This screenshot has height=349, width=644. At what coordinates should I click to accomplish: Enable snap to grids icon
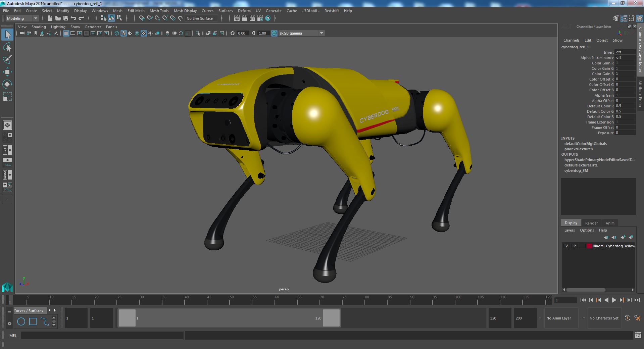point(142,18)
